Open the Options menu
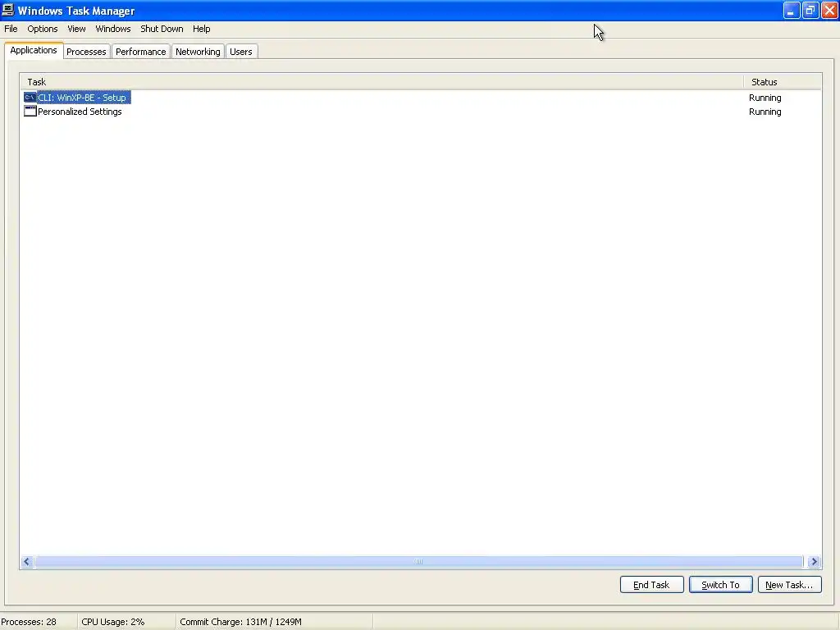This screenshot has width=840, height=630. [43, 29]
